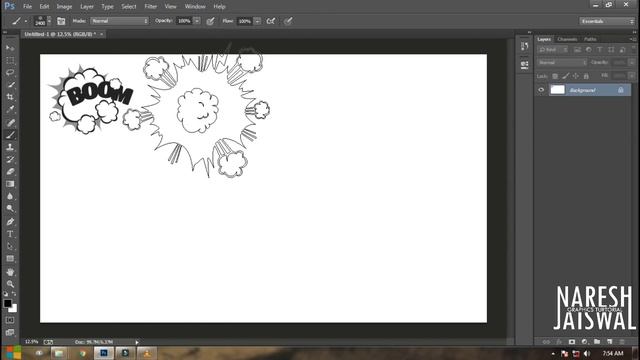640x360 pixels.
Task: Open the Layer menu
Action: (x=87, y=7)
